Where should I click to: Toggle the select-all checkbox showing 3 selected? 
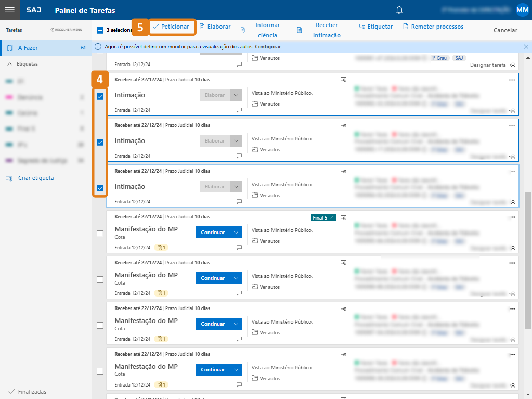(100, 30)
